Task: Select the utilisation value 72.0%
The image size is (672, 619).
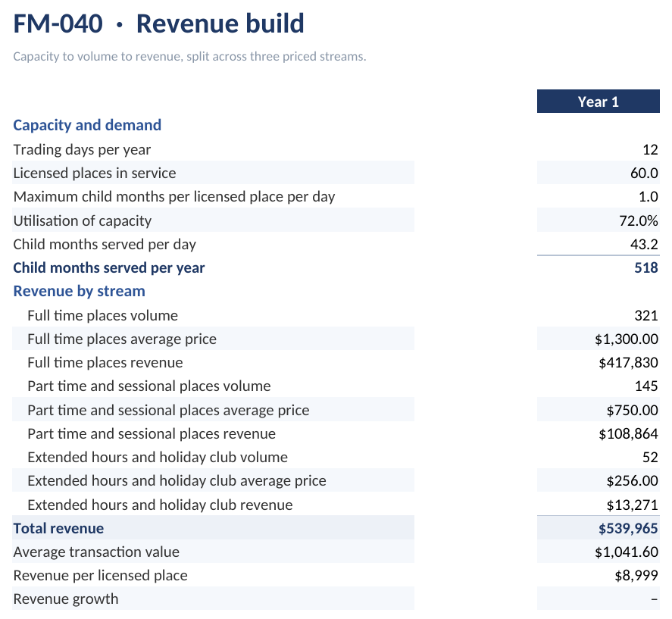Action: [639, 220]
